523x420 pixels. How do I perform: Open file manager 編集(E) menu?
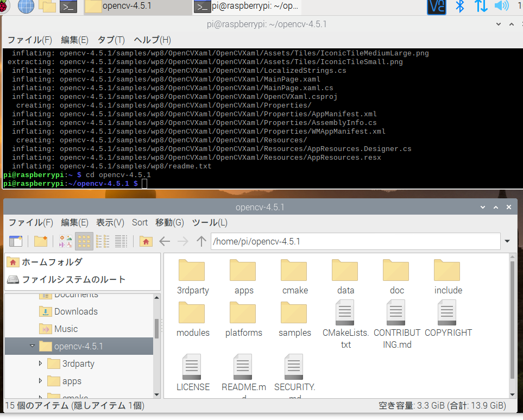(75, 223)
